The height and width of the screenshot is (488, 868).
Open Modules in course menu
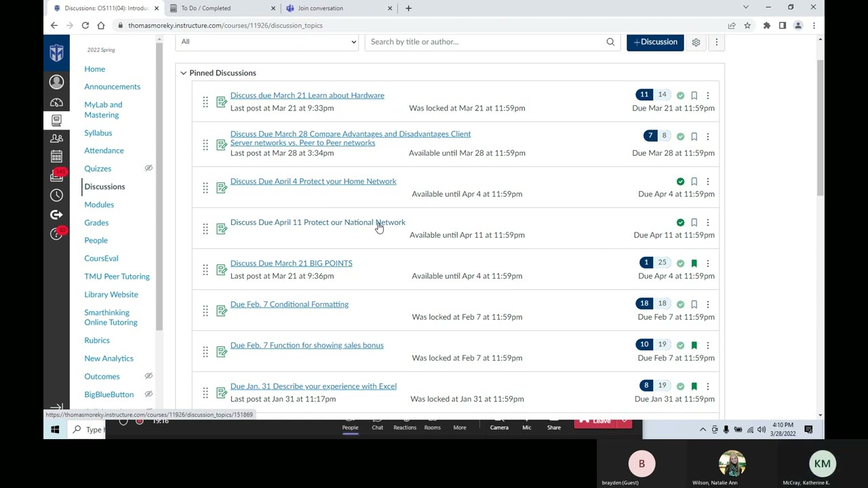[99, 205]
